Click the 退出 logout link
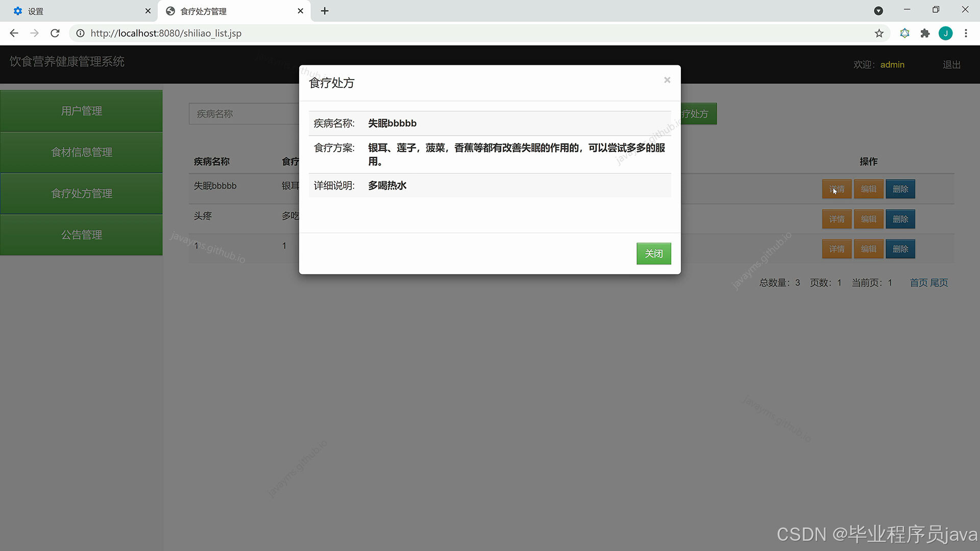This screenshot has width=980, height=551. coord(951,65)
